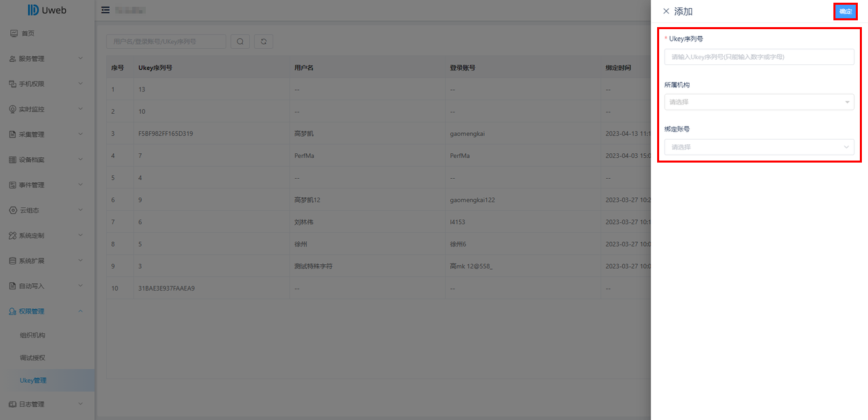This screenshot has width=868, height=420.
Task: Click the username/Ukey search box
Action: 166,41
